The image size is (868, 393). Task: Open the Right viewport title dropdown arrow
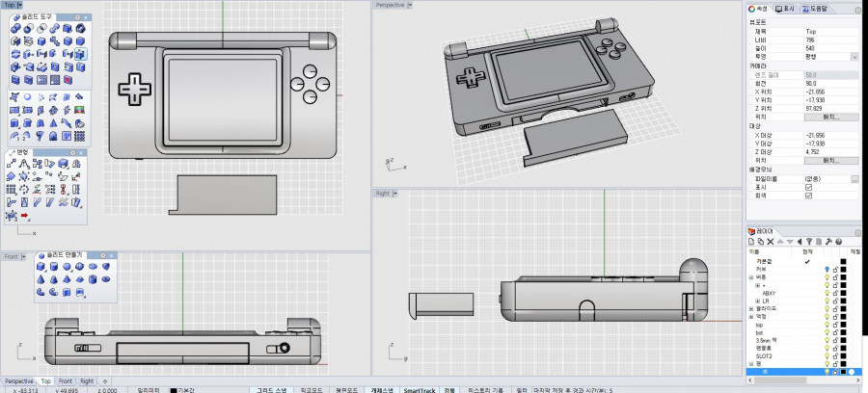(x=395, y=194)
